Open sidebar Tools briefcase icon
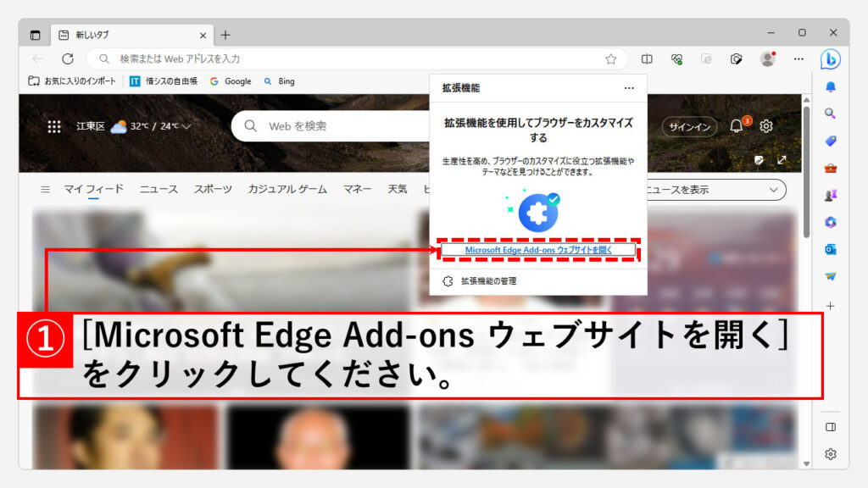 pos(831,169)
